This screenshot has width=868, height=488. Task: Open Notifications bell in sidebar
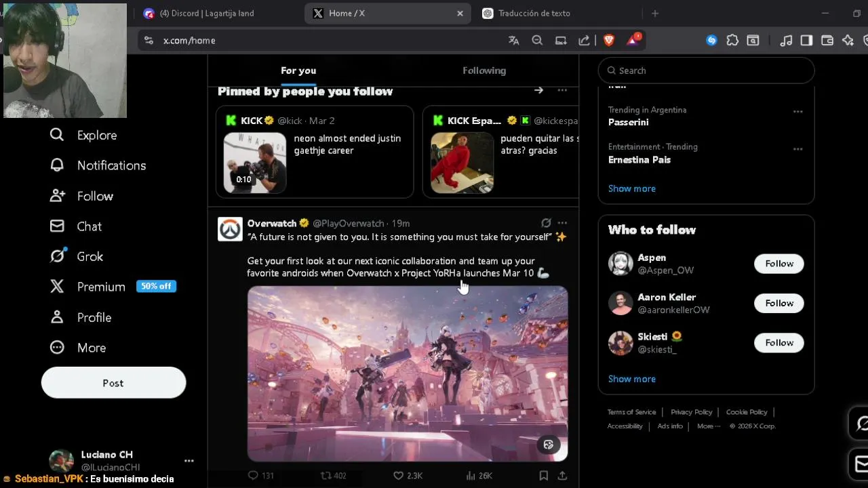point(57,165)
